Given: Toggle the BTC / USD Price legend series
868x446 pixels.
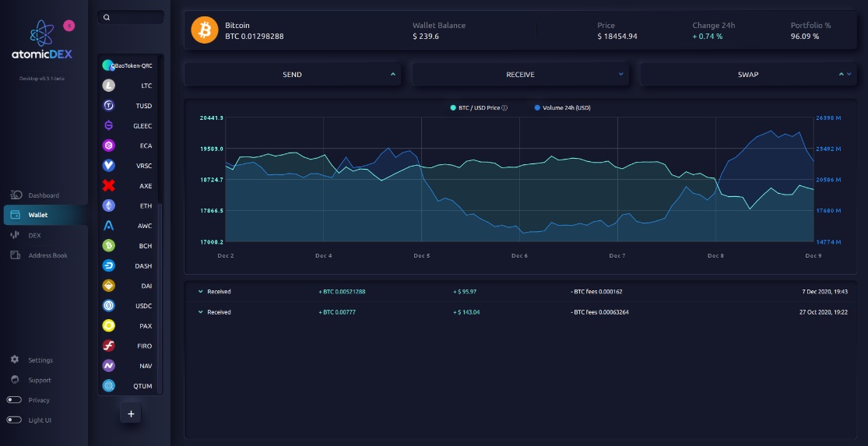Looking at the screenshot, I should coord(479,108).
